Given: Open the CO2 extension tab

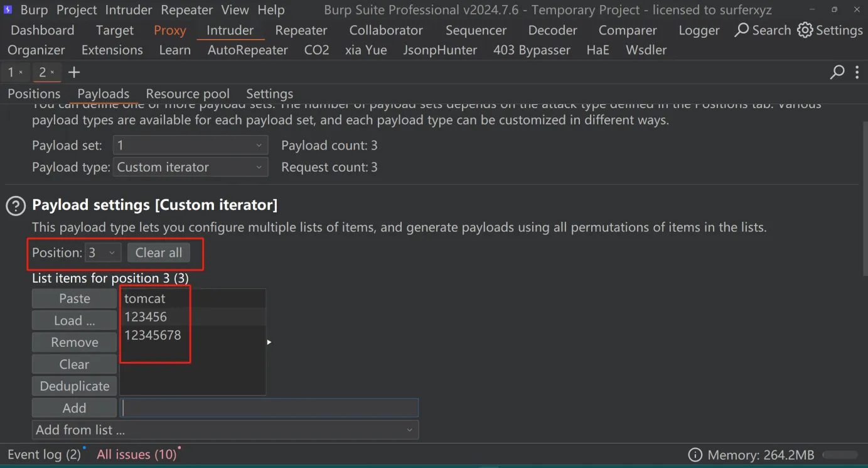Looking at the screenshot, I should 317,50.
